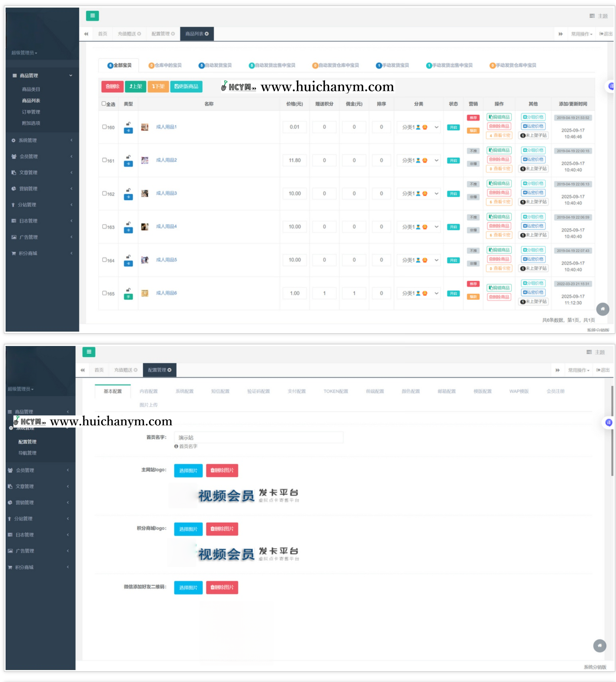The width and height of the screenshot is (616, 682).
Task: Switch to the 自动发货宝贝 filter tab
Action: click(x=215, y=65)
